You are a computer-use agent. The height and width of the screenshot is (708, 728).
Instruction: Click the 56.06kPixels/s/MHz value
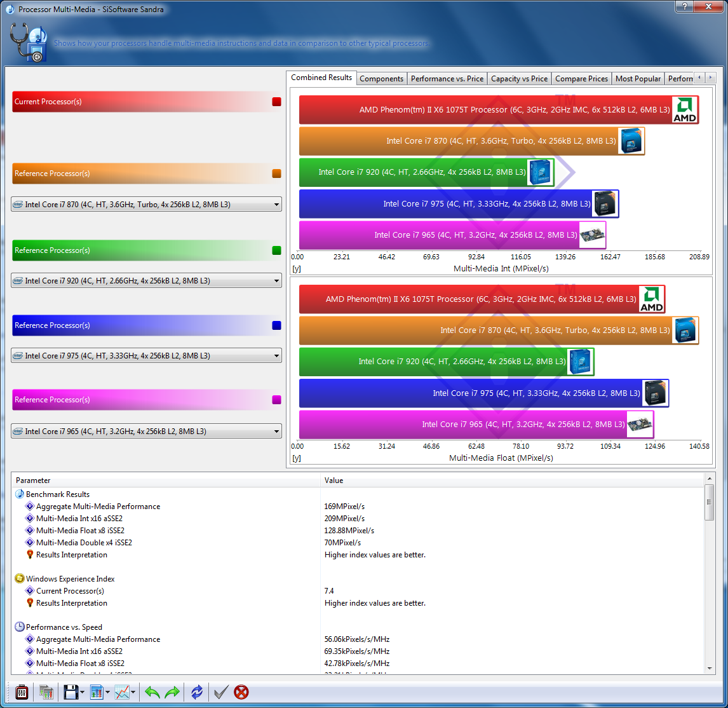coord(357,639)
